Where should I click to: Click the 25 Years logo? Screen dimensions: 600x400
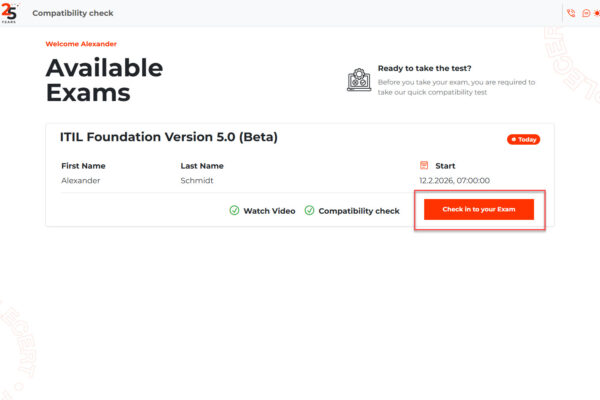tap(10, 13)
